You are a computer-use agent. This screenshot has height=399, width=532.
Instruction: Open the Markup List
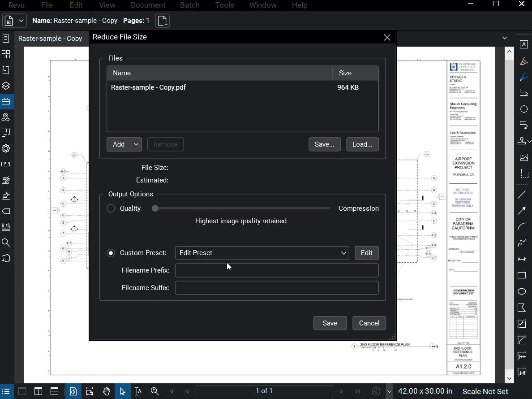(x=6, y=391)
